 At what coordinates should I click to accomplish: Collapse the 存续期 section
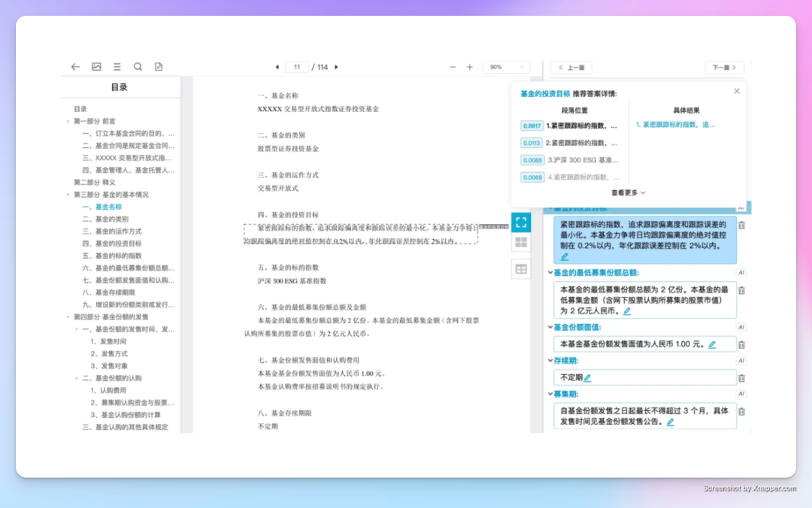point(550,361)
